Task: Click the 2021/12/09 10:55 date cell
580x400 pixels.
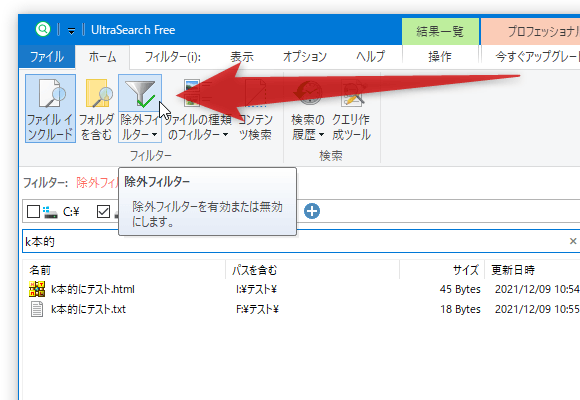Action: [537, 309]
